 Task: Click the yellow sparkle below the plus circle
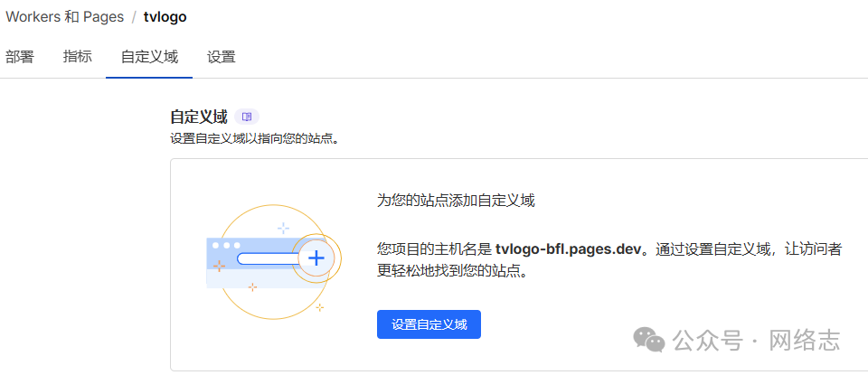pos(320,307)
